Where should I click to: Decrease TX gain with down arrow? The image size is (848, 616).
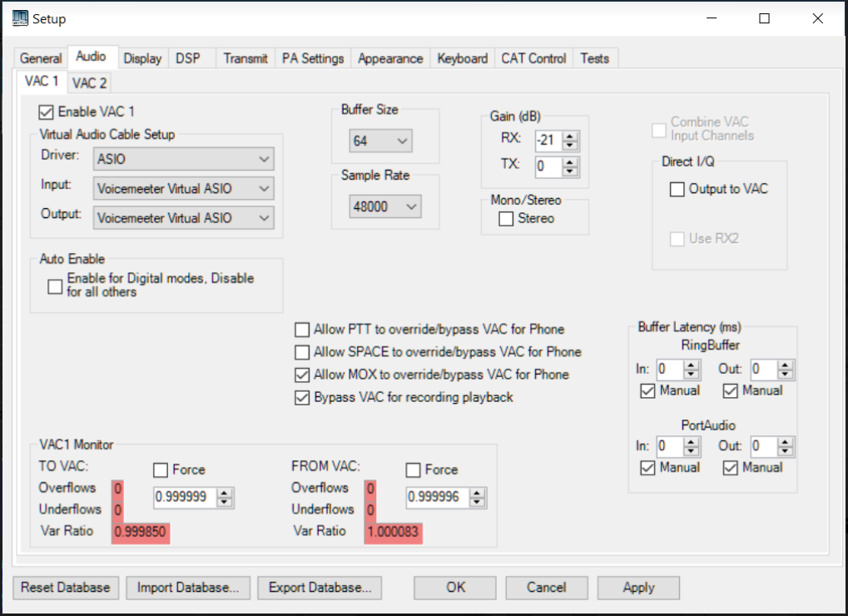[570, 171]
